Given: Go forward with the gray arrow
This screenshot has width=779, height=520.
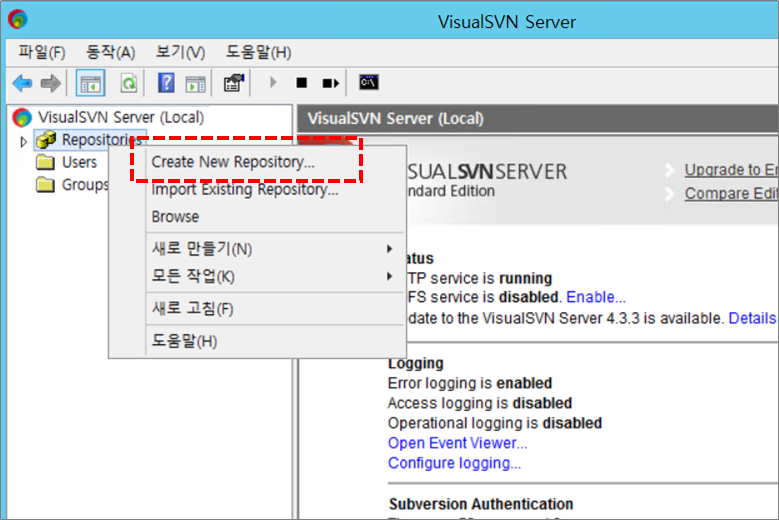Looking at the screenshot, I should tap(51, 83).
